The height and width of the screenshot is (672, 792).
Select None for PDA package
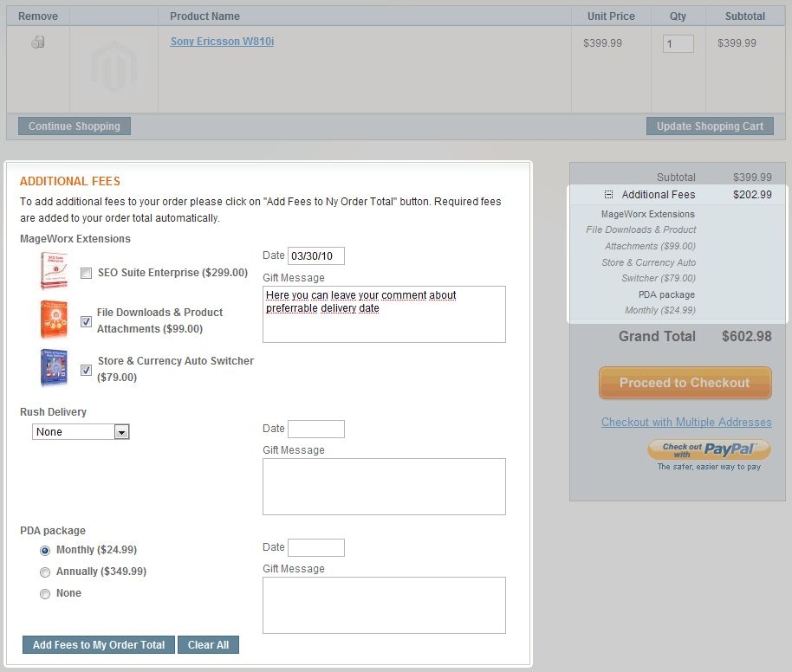(45, 594)
